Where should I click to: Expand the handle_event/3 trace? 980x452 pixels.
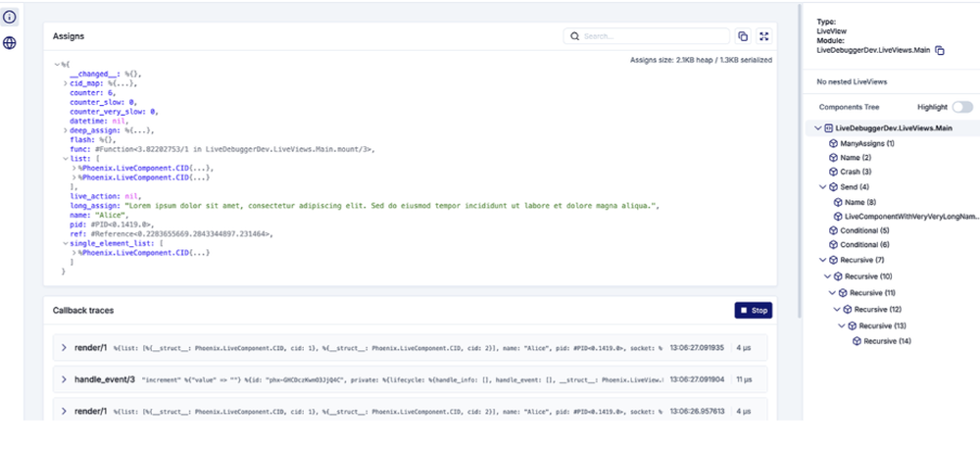tap(63, 378)
